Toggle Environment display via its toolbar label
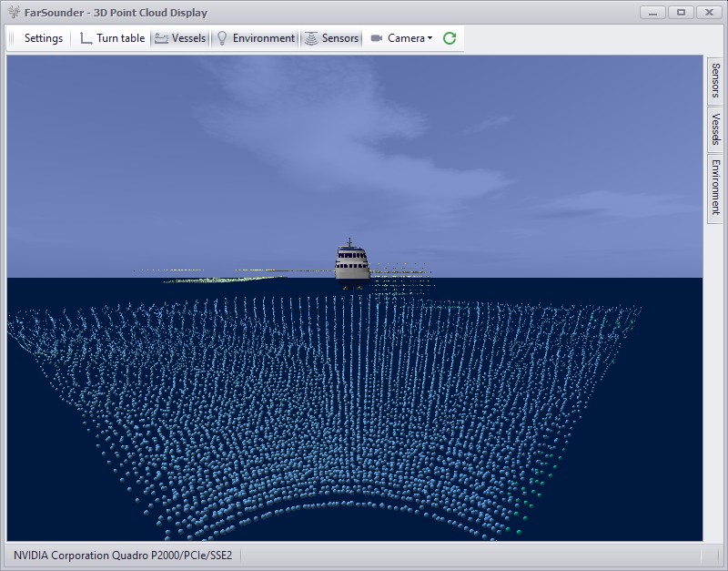 pyautogui.click(x=263, y=38)
